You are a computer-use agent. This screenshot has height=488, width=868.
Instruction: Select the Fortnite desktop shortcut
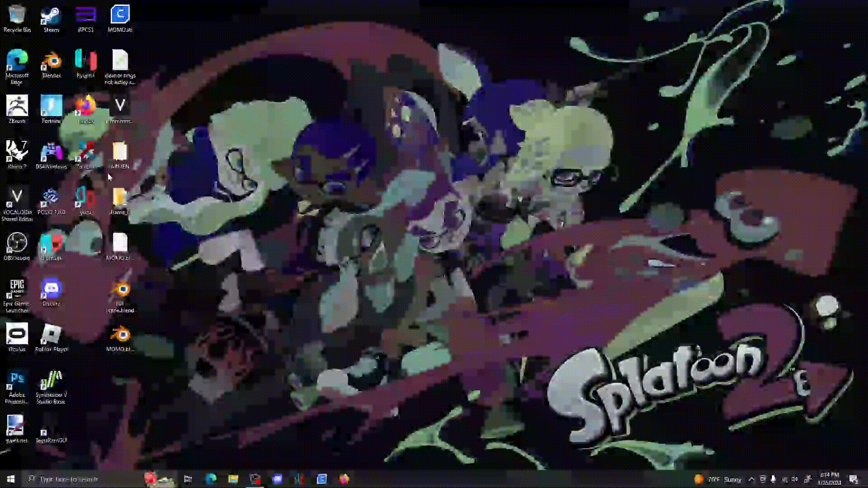coord(51,110)
